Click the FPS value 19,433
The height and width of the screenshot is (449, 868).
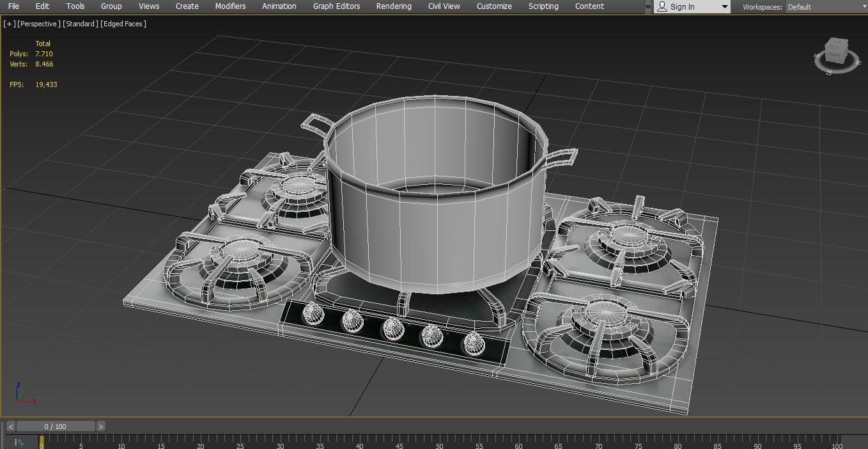tap(47, 84)
